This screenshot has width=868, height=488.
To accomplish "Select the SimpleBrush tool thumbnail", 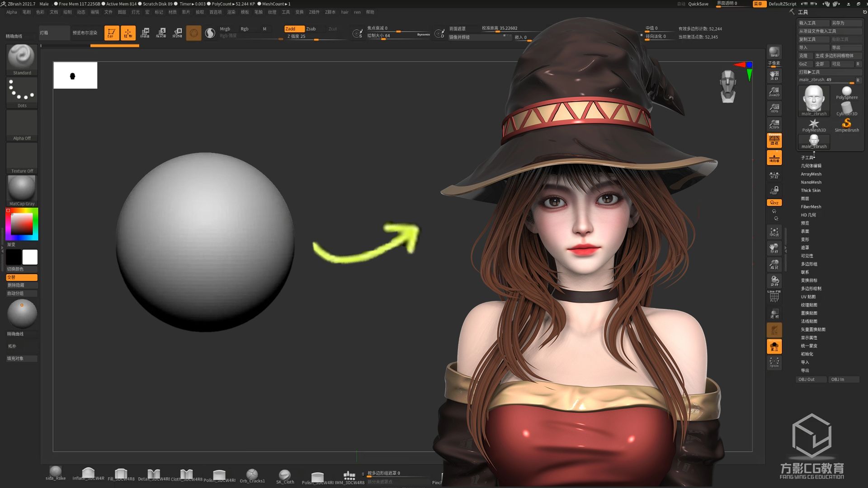I will tap(846, 125).
